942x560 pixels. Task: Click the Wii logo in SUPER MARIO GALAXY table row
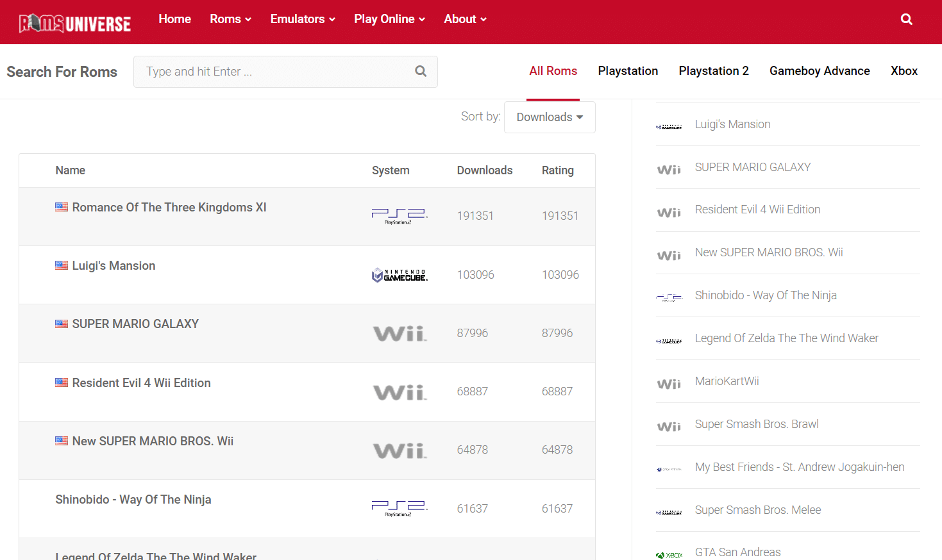(x=400, y=333)
